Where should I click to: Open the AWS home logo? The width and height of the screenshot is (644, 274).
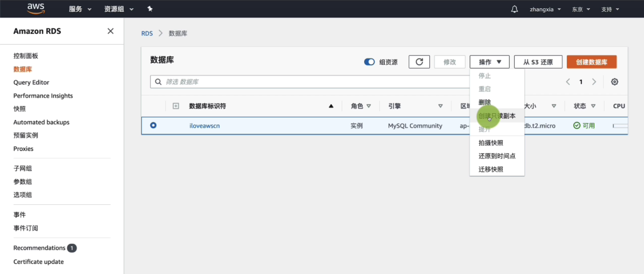click(36, 9)
